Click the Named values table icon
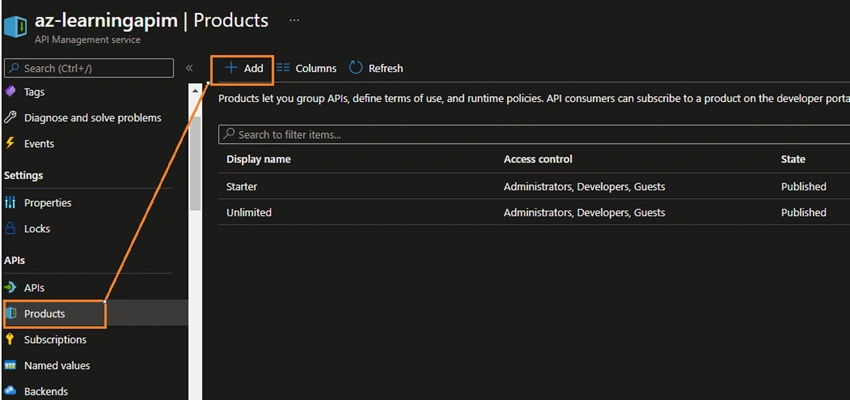The height and width of the screenshot is (400, 850). pos(10,366)
